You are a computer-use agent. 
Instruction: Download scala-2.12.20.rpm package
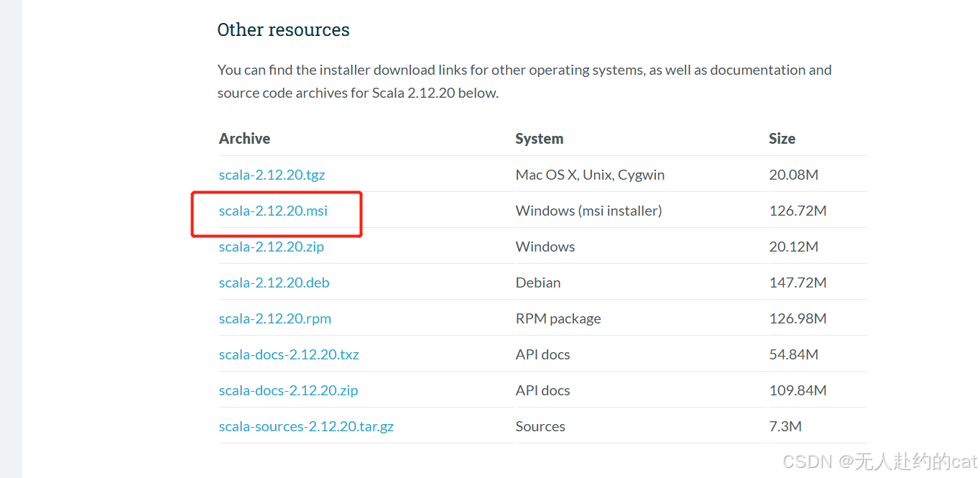[275, 318]
